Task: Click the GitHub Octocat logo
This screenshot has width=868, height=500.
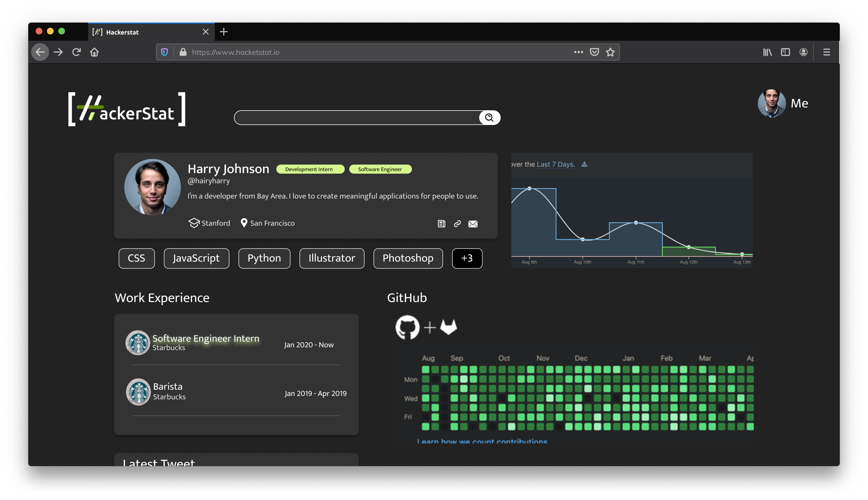Action: [x=407, y=327]
